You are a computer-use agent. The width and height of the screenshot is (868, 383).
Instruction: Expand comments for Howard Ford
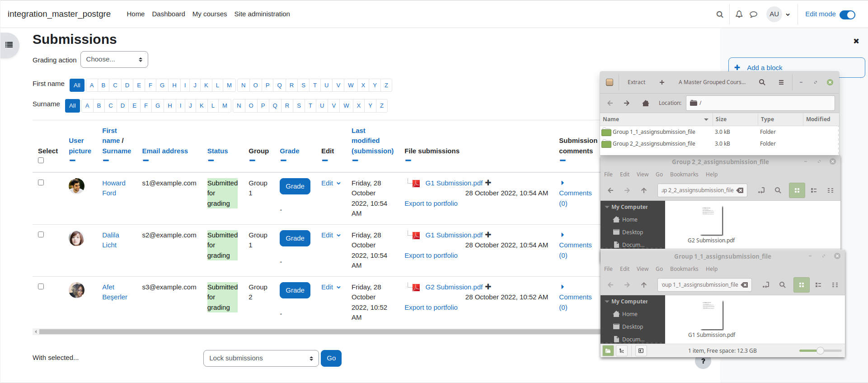563,183
